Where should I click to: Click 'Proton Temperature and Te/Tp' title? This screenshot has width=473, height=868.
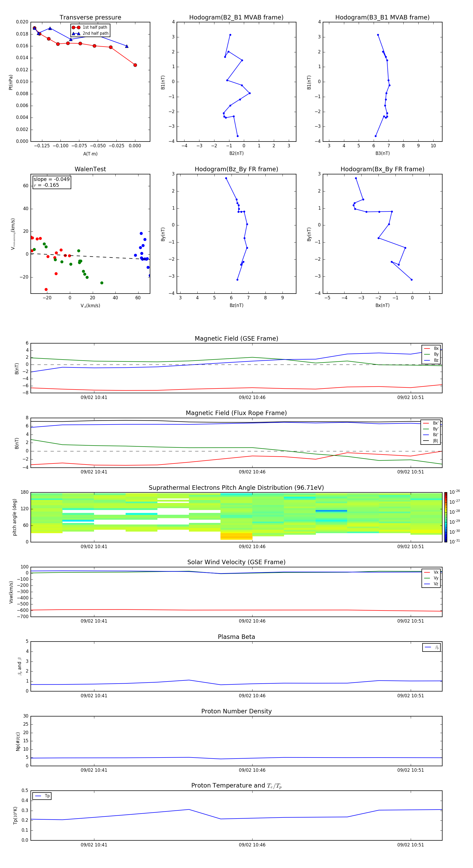coord(236,786)
